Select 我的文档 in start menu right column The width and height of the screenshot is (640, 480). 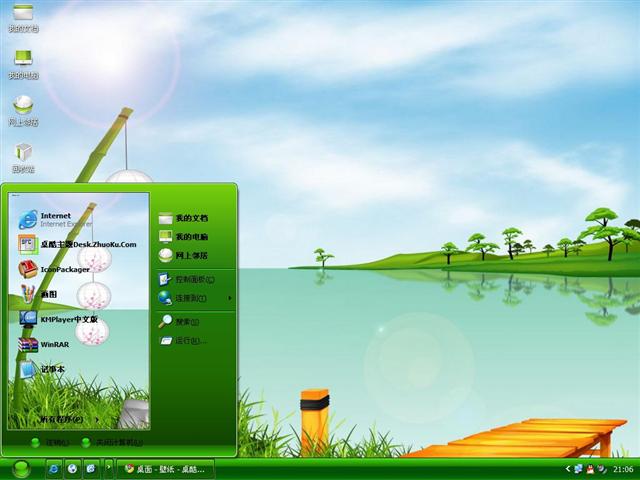tap(183, 218)
